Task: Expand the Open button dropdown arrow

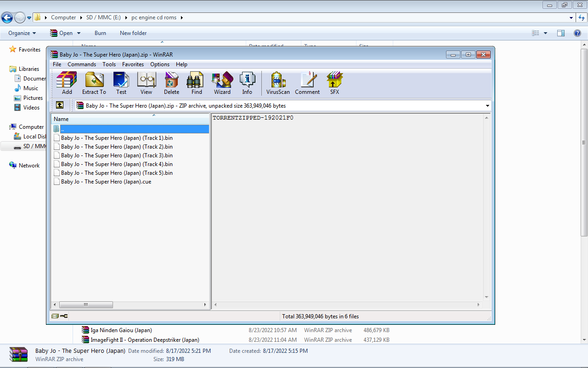Action: (79, 33)
